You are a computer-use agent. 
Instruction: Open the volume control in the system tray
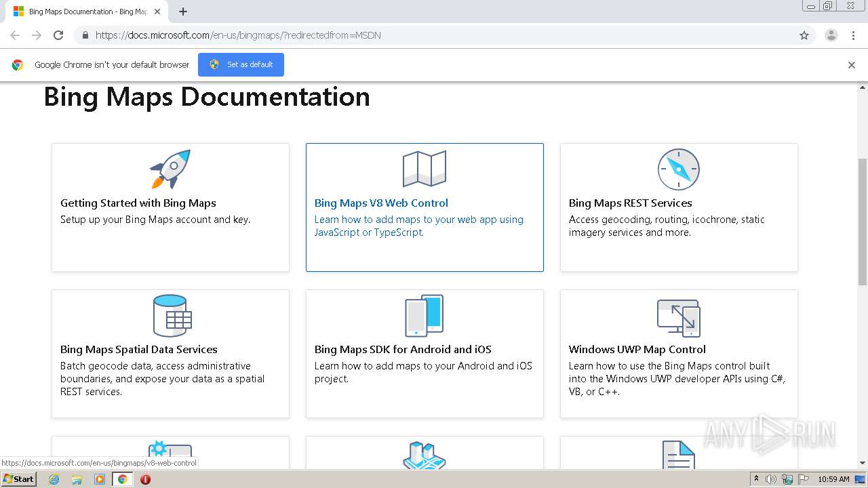click(771, 479)
